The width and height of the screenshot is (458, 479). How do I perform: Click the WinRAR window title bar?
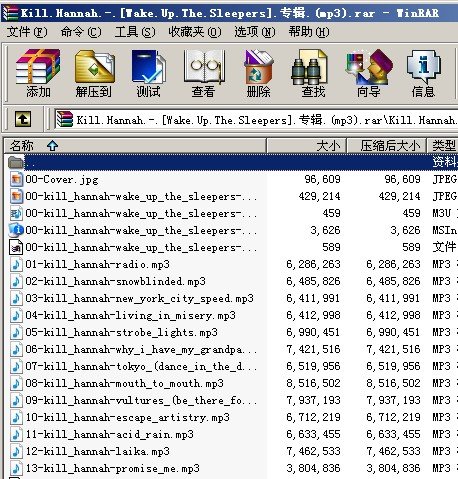230,13
